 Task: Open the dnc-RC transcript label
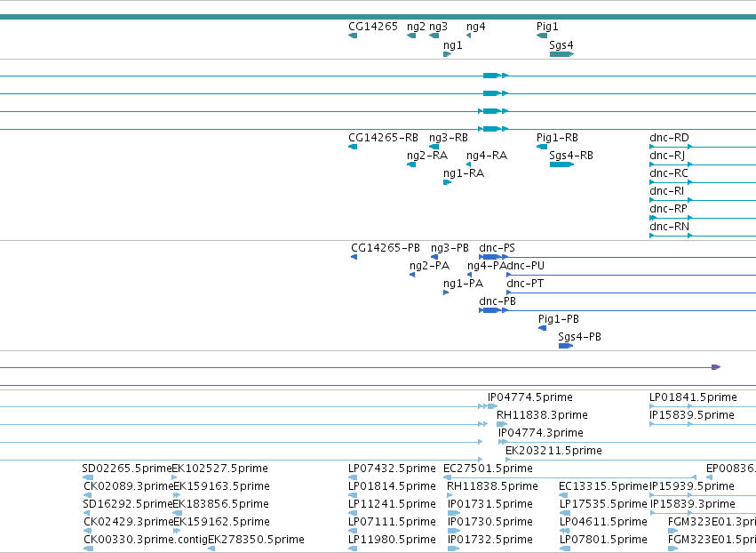(x=669, y=173)
